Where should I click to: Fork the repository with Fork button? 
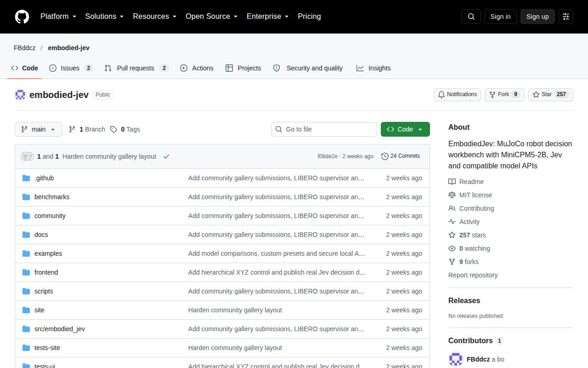(x=504, y=95)
